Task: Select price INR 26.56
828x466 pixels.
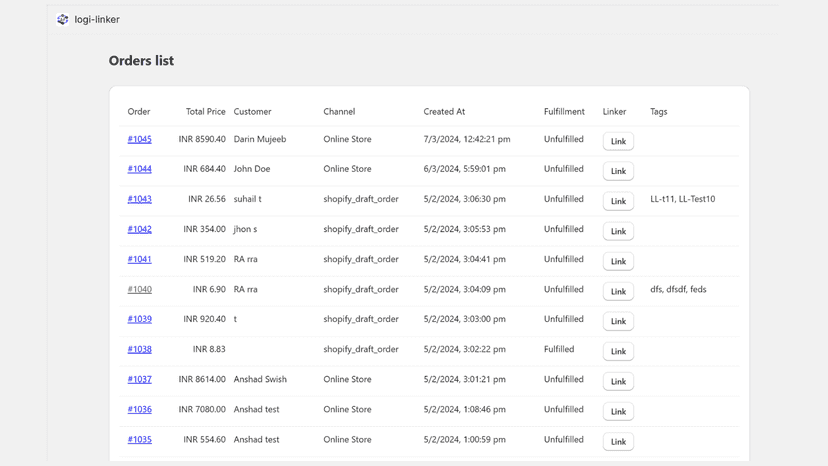Action: point(206,199)
